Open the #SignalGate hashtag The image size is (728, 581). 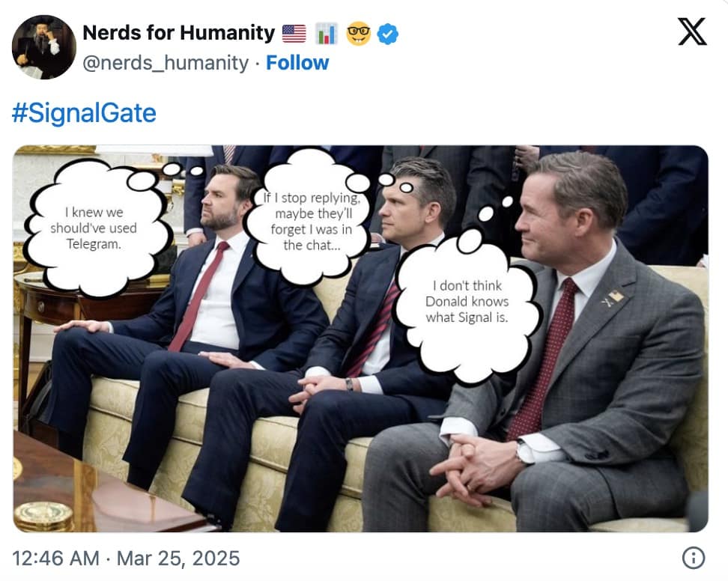point(84,113)
